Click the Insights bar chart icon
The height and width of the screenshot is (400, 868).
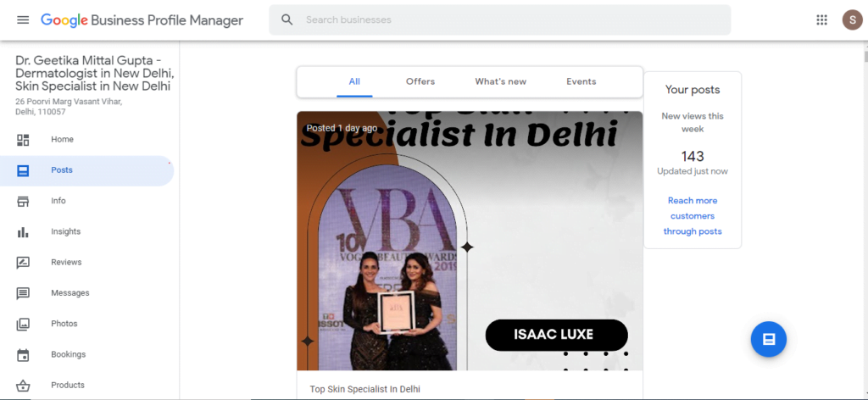[x=23, y=232]
